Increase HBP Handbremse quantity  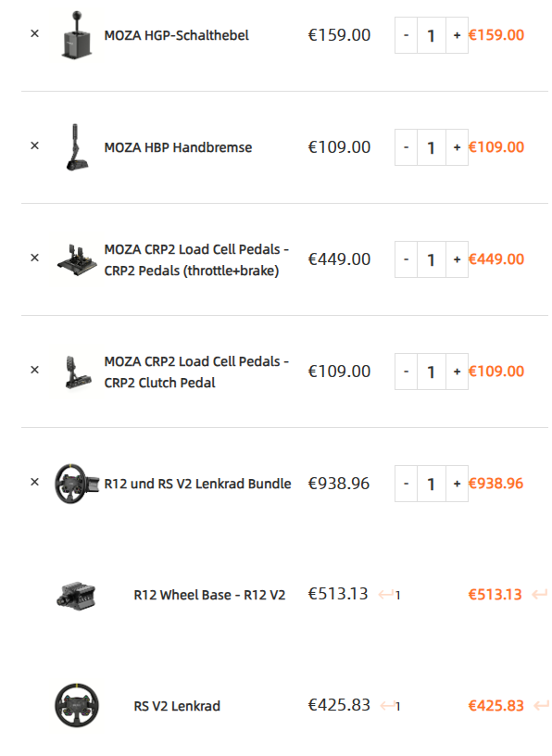pos(457,147)
